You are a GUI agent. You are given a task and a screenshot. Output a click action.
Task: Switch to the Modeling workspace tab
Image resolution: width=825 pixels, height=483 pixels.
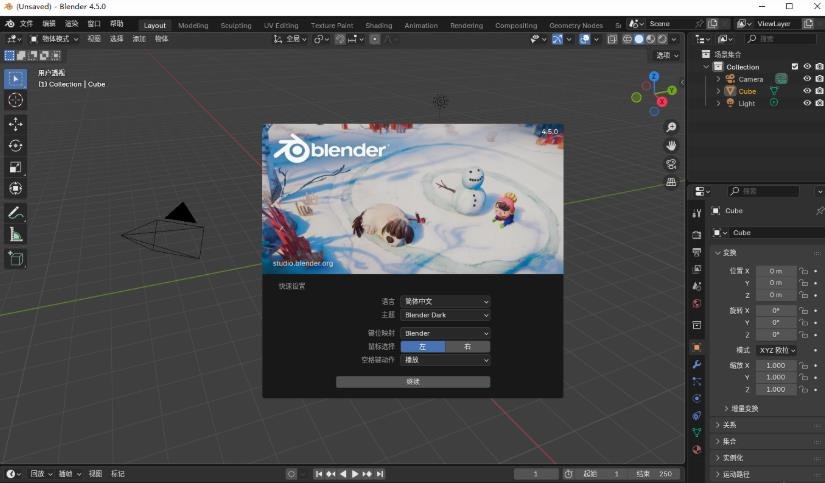pos(193,25)
